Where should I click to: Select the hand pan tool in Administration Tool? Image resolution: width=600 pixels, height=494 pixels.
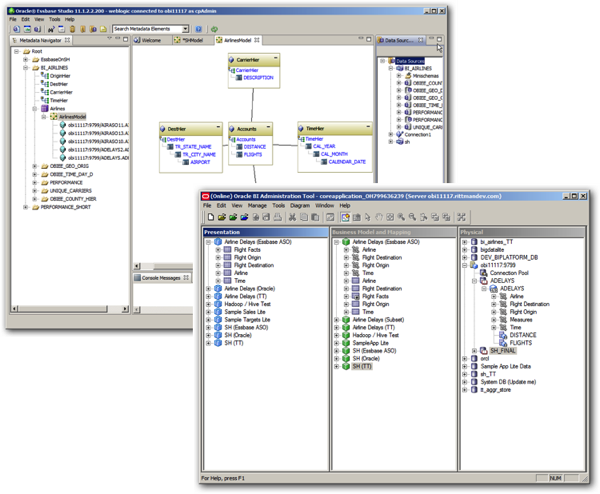tap(379, 217)
